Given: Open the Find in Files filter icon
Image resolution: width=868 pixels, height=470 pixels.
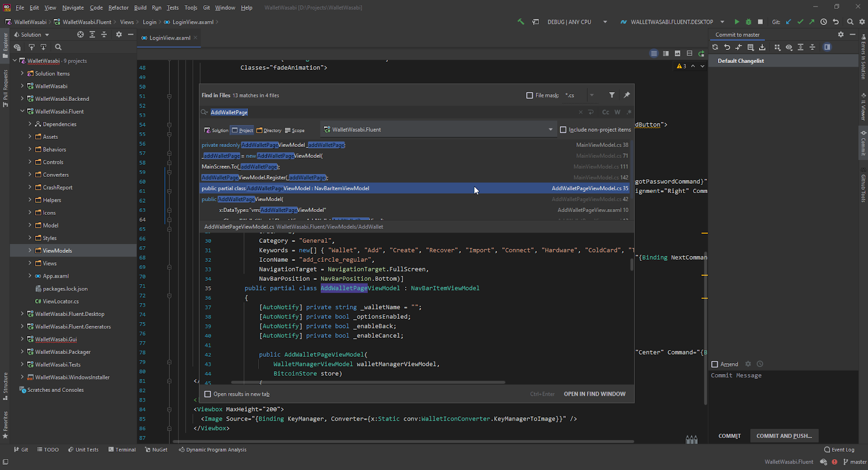Looking at the screenshot, I should click(x=612, y=95).
